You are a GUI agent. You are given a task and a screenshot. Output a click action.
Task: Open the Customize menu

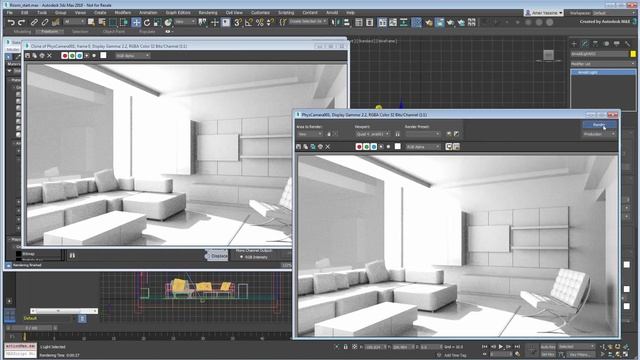[x=260, y=13]
